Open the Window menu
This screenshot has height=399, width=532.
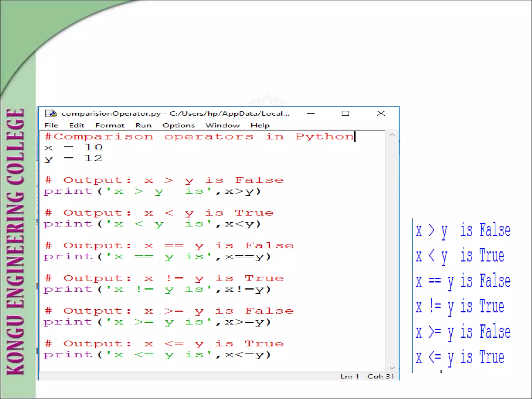[223, 125]
